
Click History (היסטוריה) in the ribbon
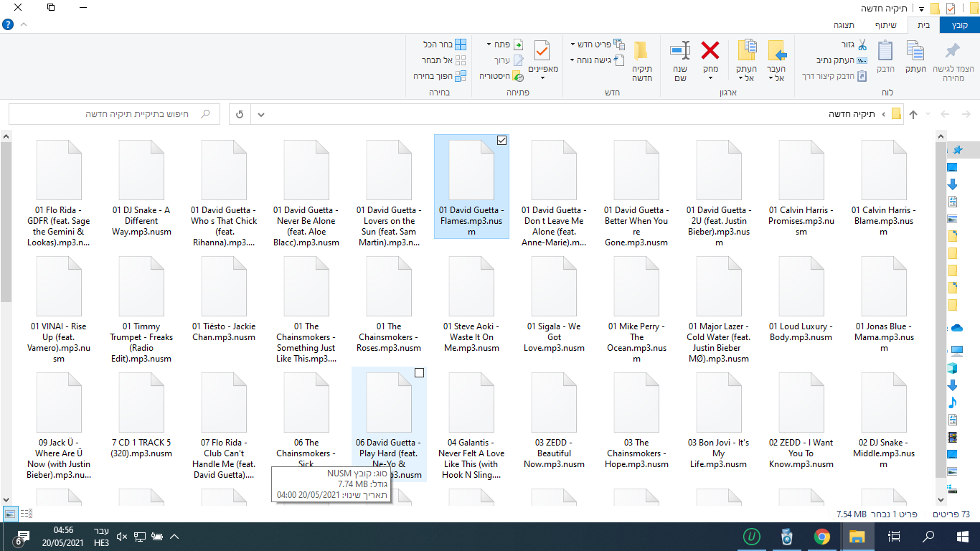pos(501,76)
